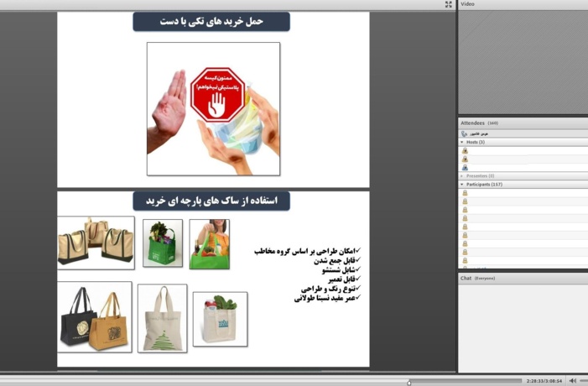Click the playback seek handle on the timeline
The width and height of the screenshot is (588, 386).
[x=409, y=383]
